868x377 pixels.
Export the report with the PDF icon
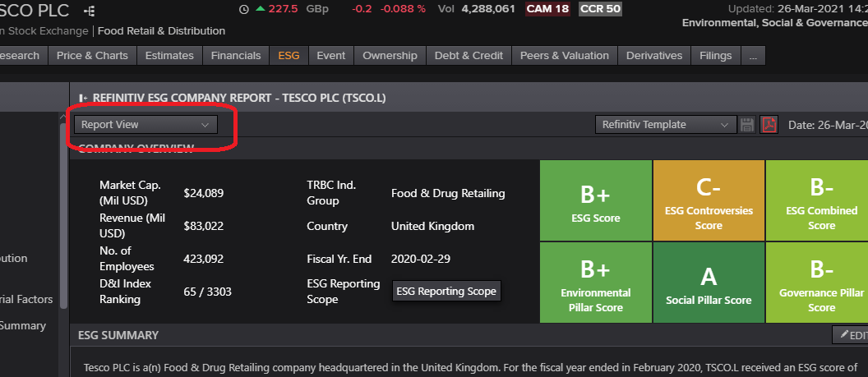769,125
